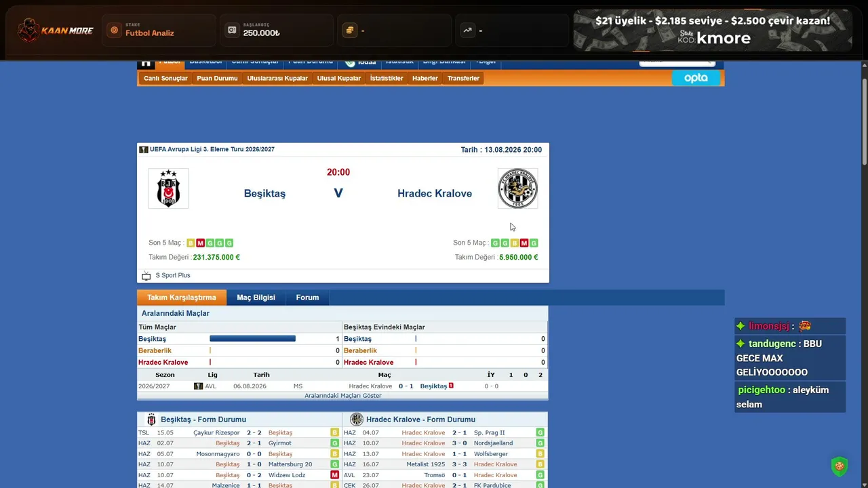Click the G result badge on the Sp. Prag II row
Screen dimensions: 868x488
pyautogui.click(x=540, y=432)
